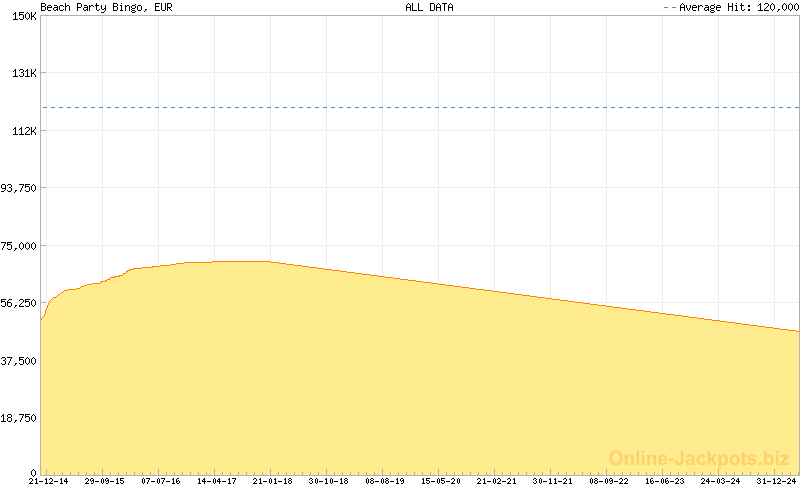Click the Average Hit: 120,000 legend
The width and height of the screenshot is (800, 490).
tap(731, 7)
